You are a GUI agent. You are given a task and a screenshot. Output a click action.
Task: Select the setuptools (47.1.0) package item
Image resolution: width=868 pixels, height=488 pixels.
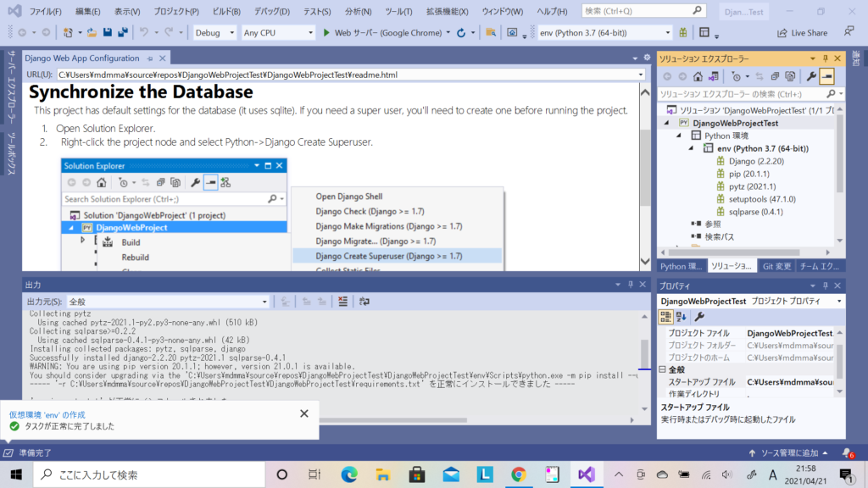[x=762, y=199]
